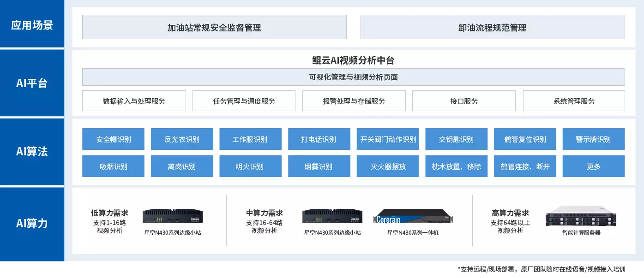The image size is (644, 278).
Task: Click the 反光衣识别 algorithm tile
Action: [182, 139]
